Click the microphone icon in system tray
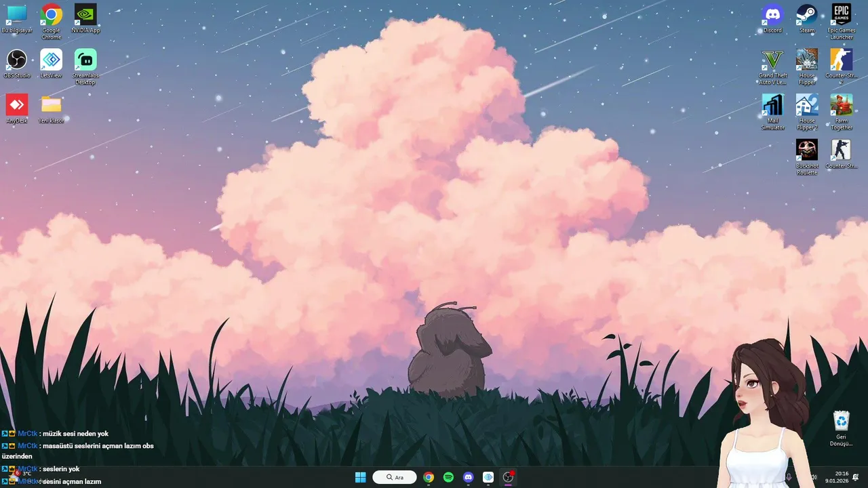The width and height of the screenshot is (868, 488). coord(788,478)
